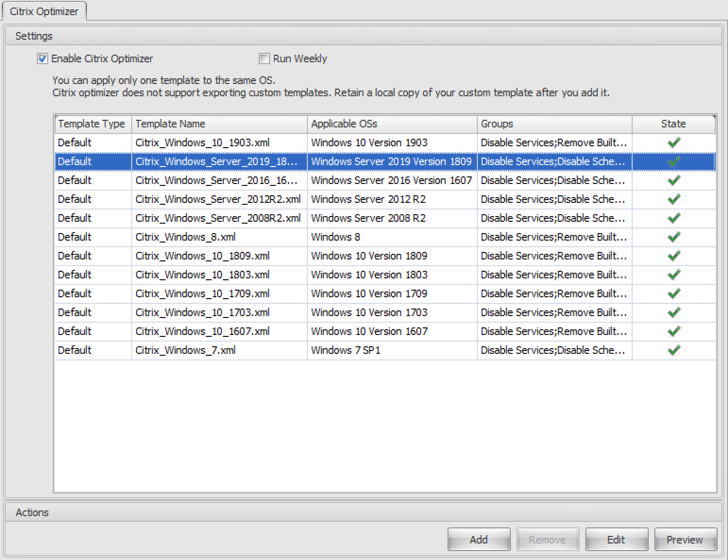Click the Template Name column header
The image size is (728, 560).
(170, 124)
